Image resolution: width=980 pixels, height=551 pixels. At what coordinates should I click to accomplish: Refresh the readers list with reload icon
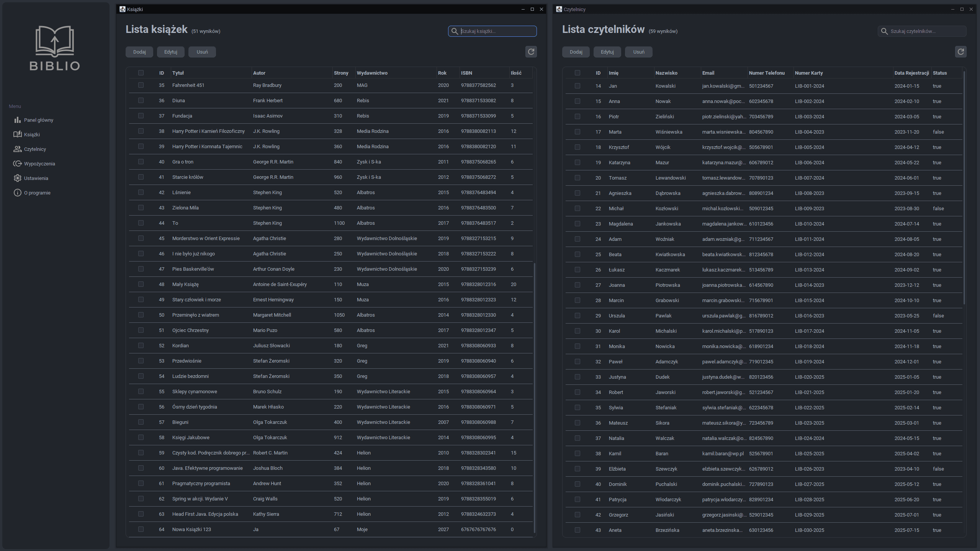960,52
